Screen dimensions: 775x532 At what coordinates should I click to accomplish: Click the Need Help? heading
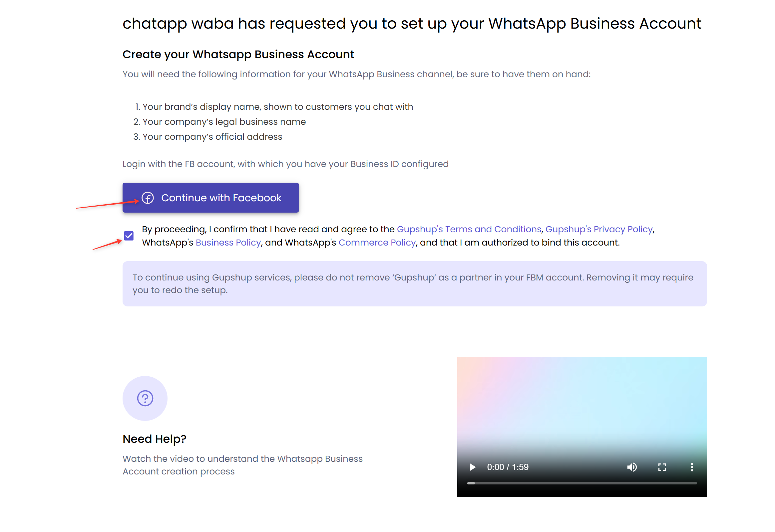(x=155, y=439)
